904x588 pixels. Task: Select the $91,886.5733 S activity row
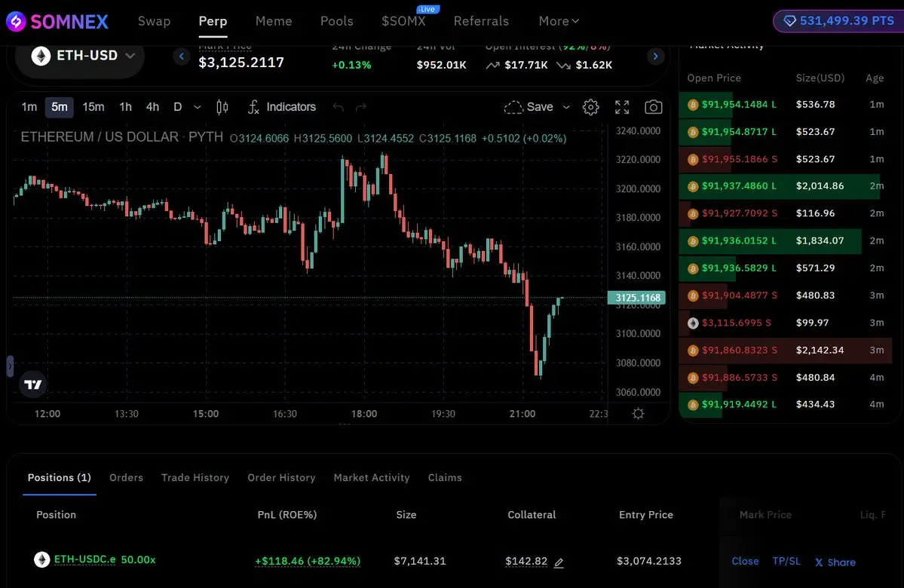click(785, 378)
